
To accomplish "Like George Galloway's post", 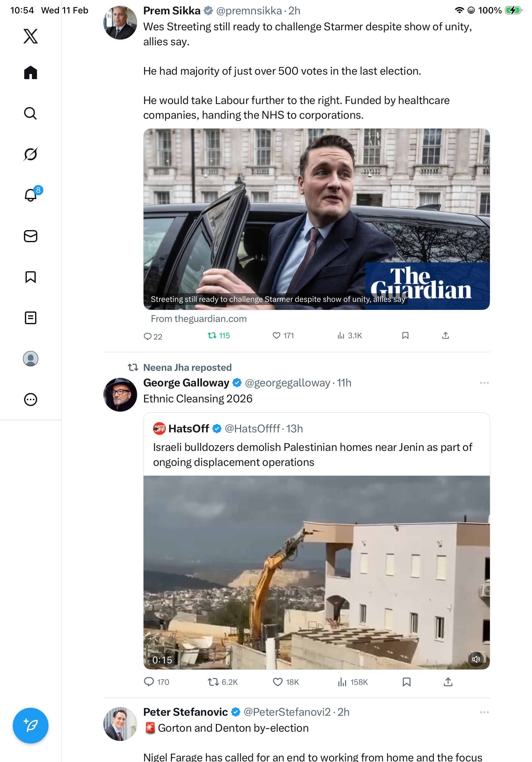I will point(277,682).
